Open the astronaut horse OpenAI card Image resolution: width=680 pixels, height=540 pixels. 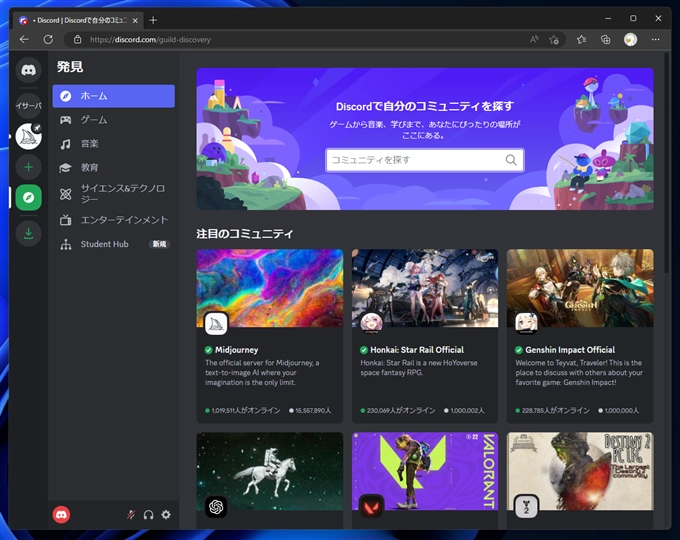coord(270,480)
